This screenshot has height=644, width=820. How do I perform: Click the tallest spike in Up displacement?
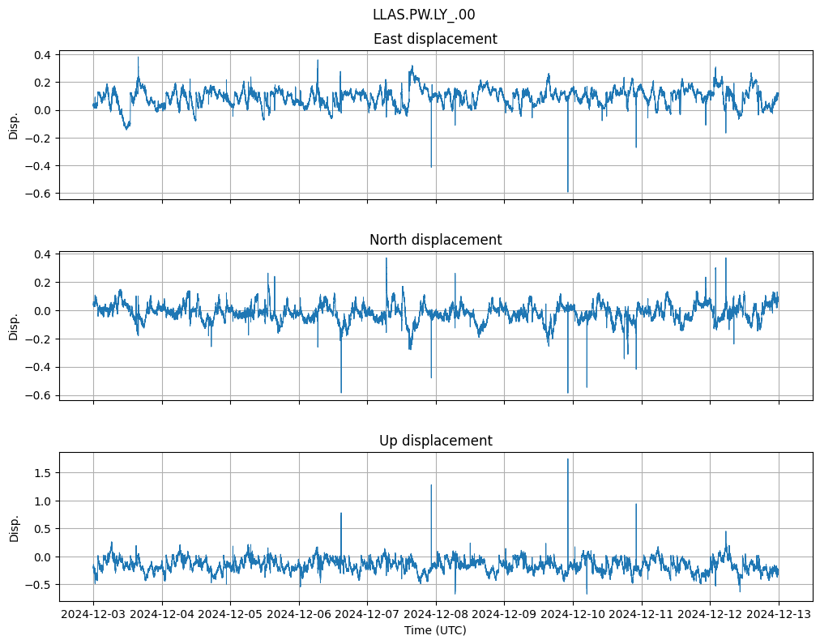568,460
